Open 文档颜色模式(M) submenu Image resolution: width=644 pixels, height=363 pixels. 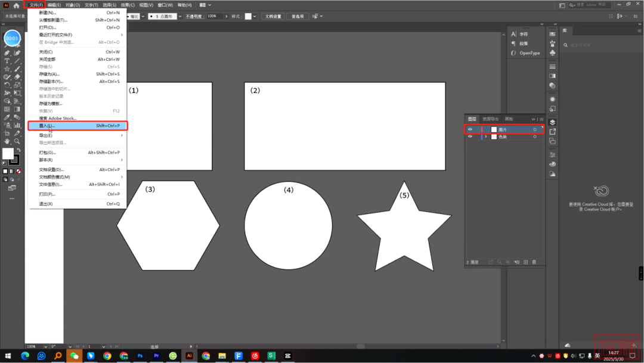[77, 177]
